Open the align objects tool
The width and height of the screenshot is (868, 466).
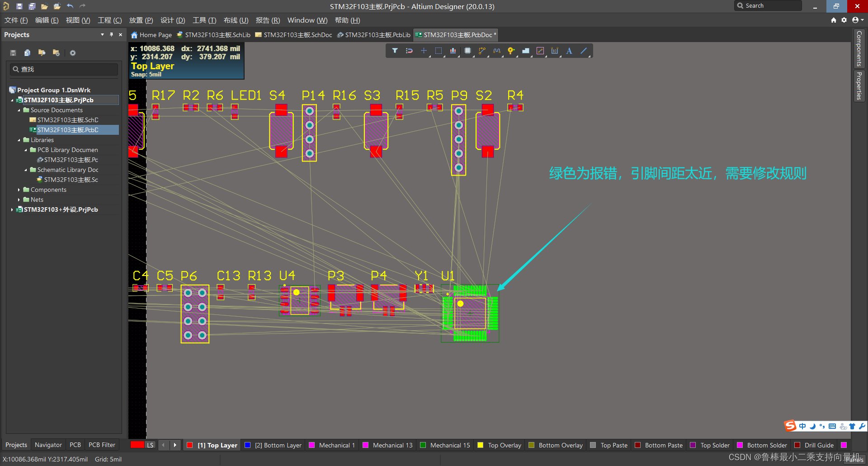click(453, 51)
